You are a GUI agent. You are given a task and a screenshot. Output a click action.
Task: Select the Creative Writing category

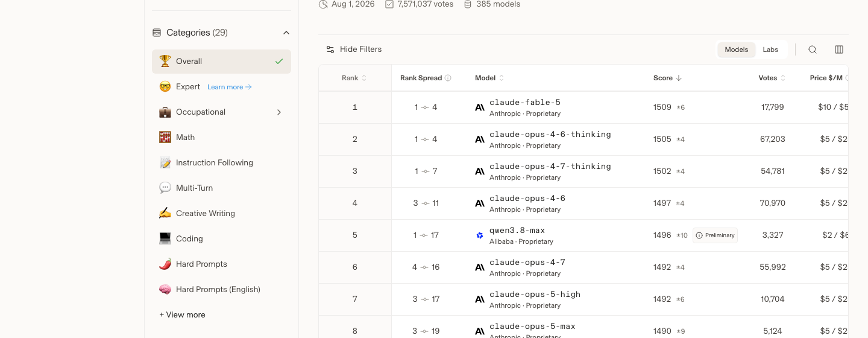coord(221,214)
